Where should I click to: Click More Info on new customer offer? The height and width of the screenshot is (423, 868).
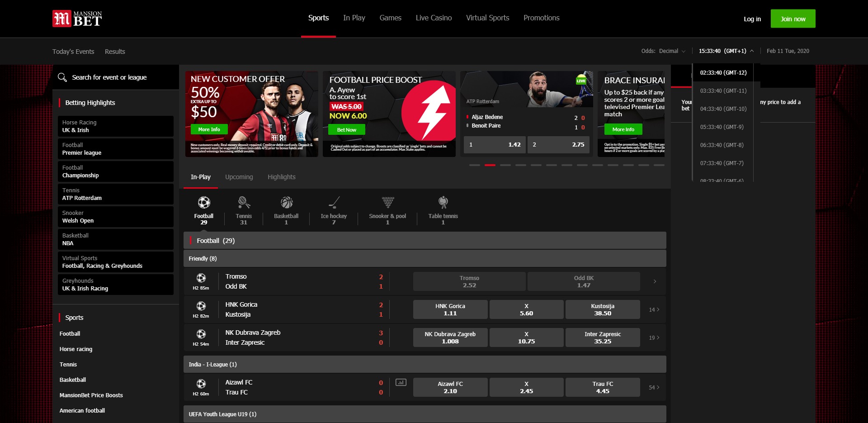click(x=209, y=129)
